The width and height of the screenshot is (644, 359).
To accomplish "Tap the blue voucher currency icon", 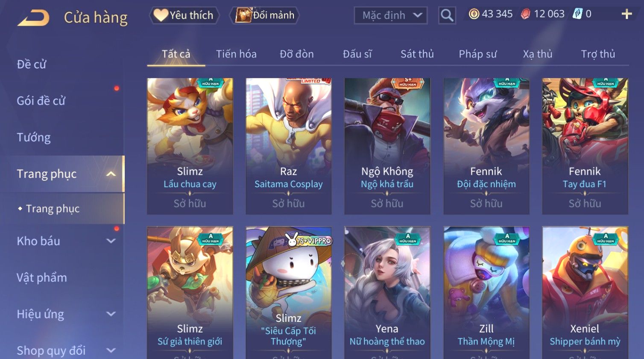I will (577, 14).
